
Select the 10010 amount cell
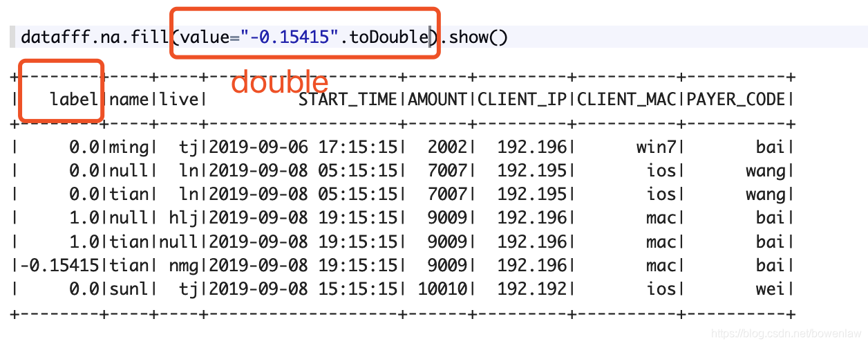(x=443, y=289)
